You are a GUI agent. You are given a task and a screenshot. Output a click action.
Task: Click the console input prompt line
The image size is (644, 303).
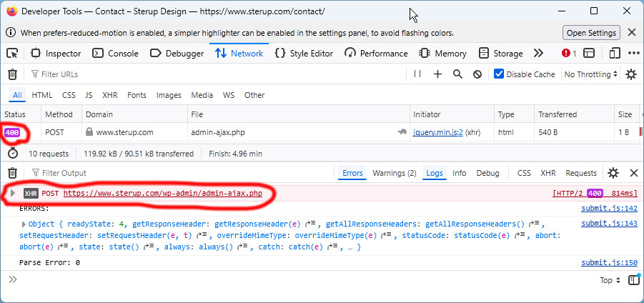[304, 280]
